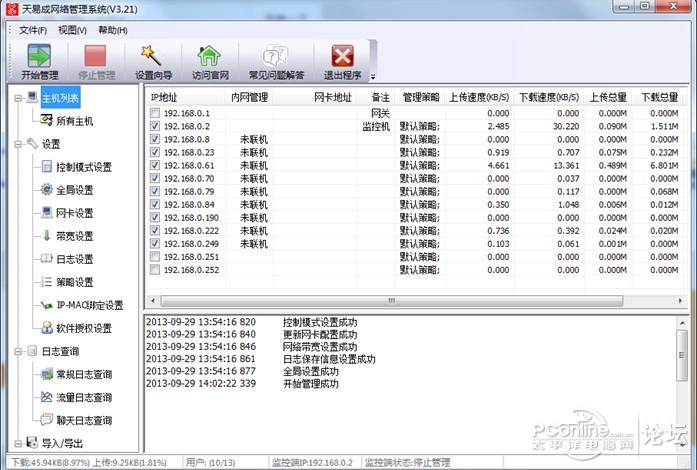Screen dimensions: 697x470
Task: Open the 视图(V) menu
Action: pyautogui.click(x=72, y=30)
